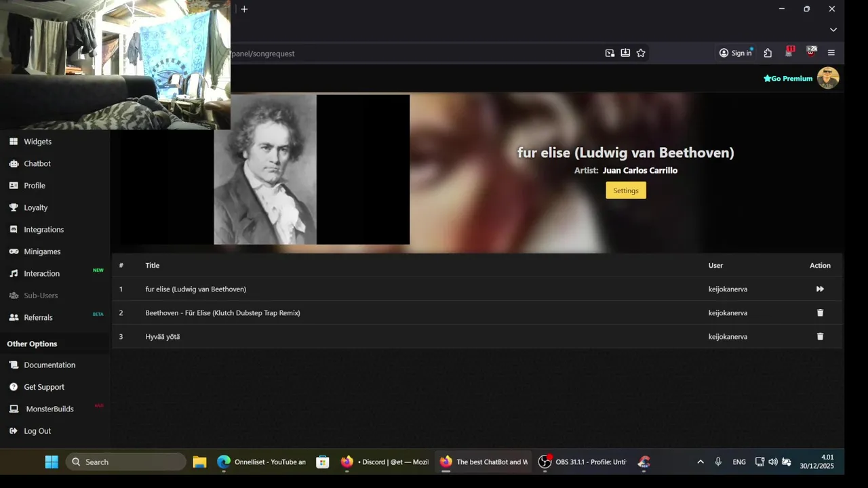Click the Title column header
This screenshot has height=488, width=868.
pyautogui.click(x=153, y=265)
